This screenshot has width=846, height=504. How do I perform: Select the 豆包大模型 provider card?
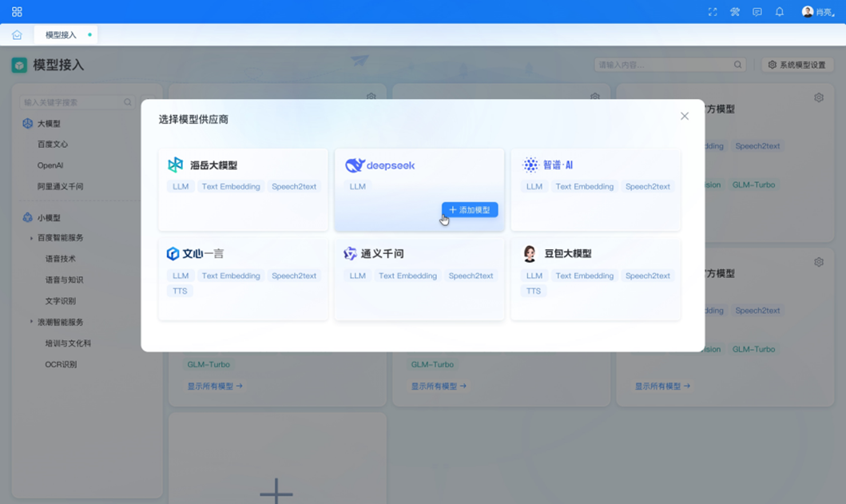click(x=596, y=280)
